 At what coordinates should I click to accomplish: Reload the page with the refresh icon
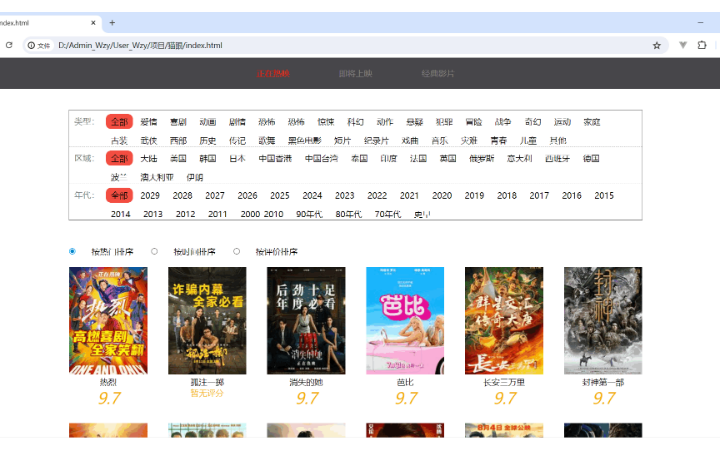point(9,45)
